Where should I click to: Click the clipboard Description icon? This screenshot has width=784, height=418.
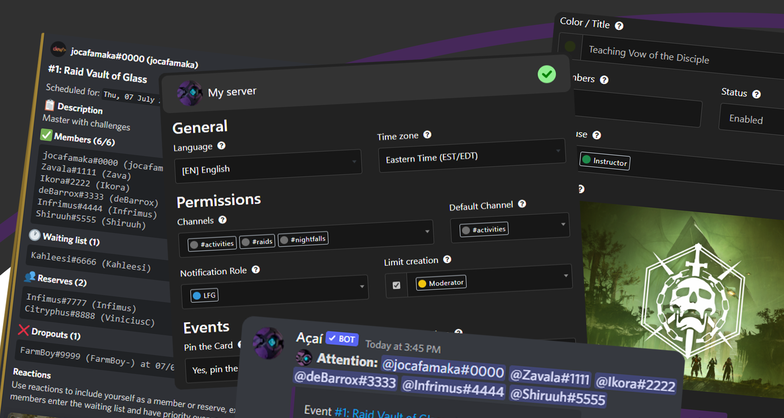pos(50,105)
